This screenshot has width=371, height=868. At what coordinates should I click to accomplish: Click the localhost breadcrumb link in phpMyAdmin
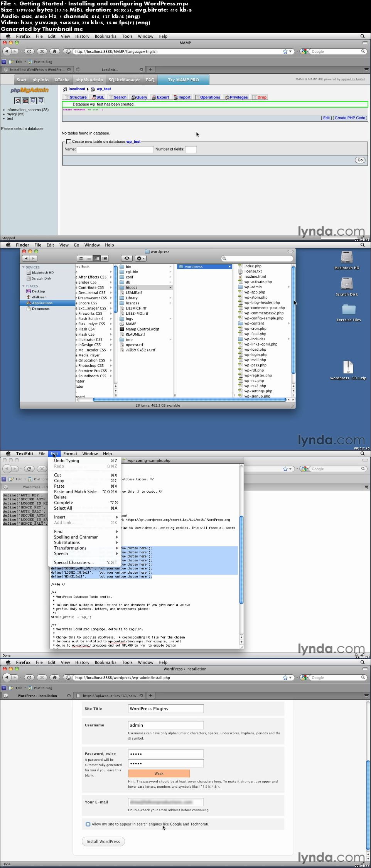[77, 89]
